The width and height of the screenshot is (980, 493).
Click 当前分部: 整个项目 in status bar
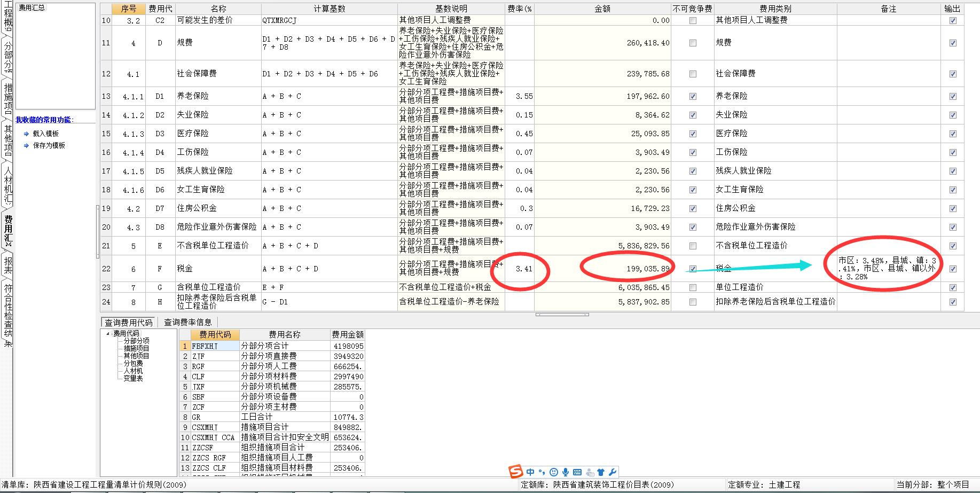[932, 485]
